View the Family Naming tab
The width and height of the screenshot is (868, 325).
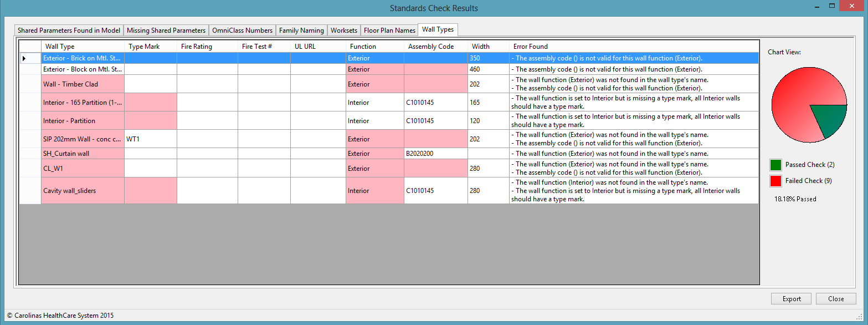tap(301, 30)
